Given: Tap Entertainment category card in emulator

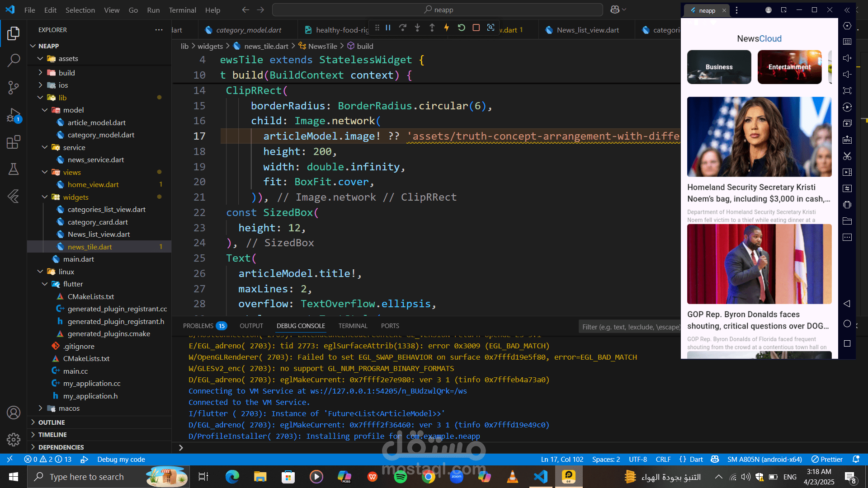Looking at the screenshot, I should tap(789, 67).
